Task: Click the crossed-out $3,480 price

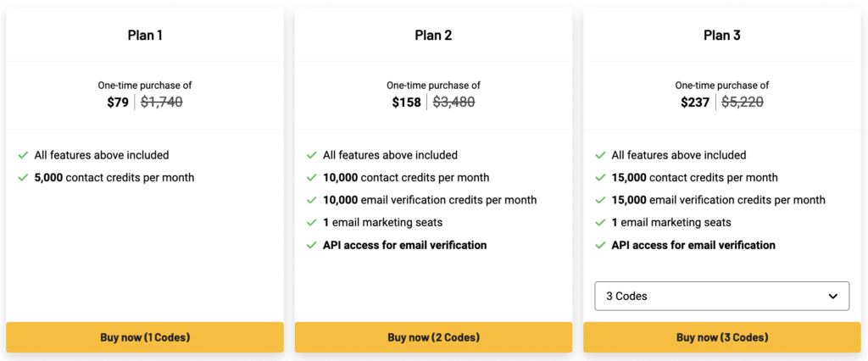Action: pyautogui.click(x=453, y=103)
